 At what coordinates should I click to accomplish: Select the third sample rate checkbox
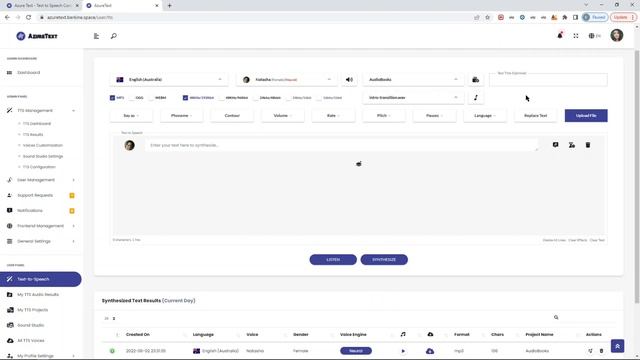(256, 98)
